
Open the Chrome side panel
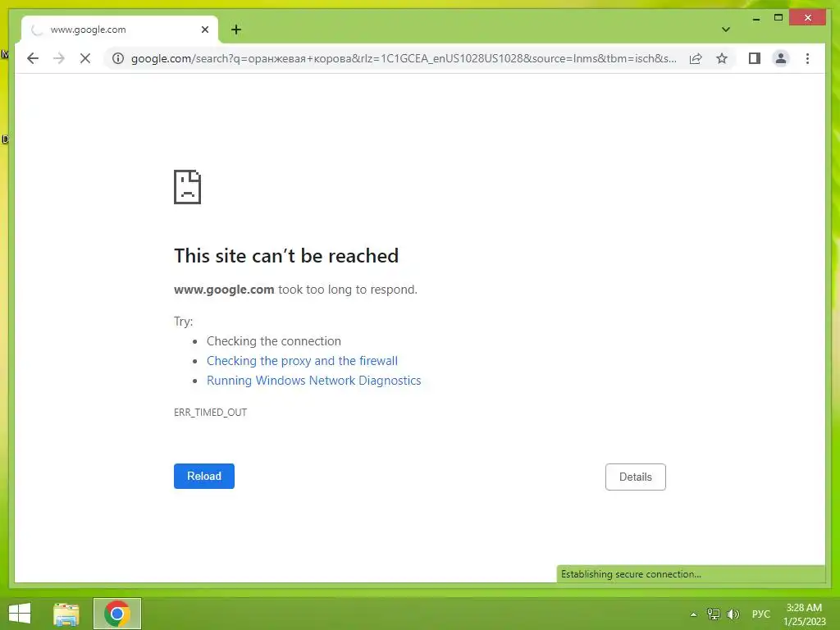pos(755,58)
